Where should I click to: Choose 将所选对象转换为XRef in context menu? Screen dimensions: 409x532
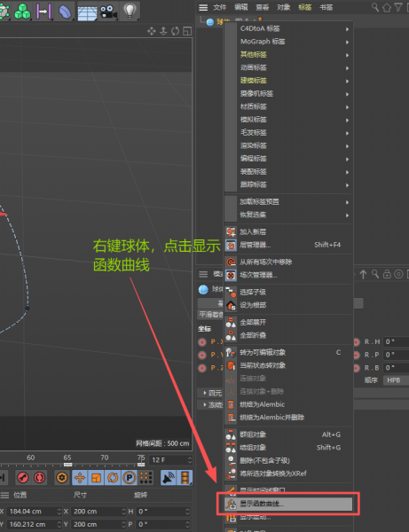click(x=288, y=473)
